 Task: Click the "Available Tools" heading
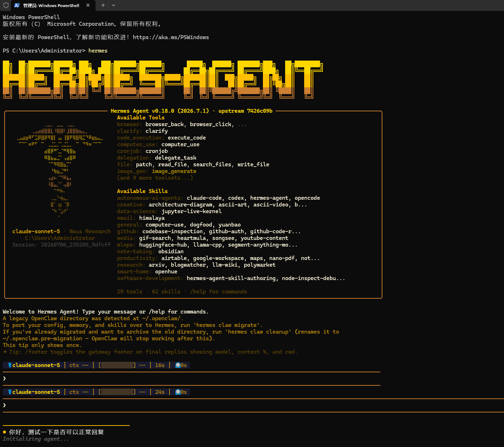[x=141, y=118]
